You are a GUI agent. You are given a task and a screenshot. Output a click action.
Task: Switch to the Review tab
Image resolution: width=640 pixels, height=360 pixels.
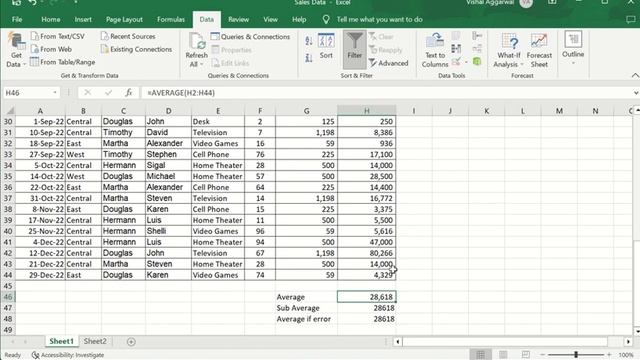238,19
